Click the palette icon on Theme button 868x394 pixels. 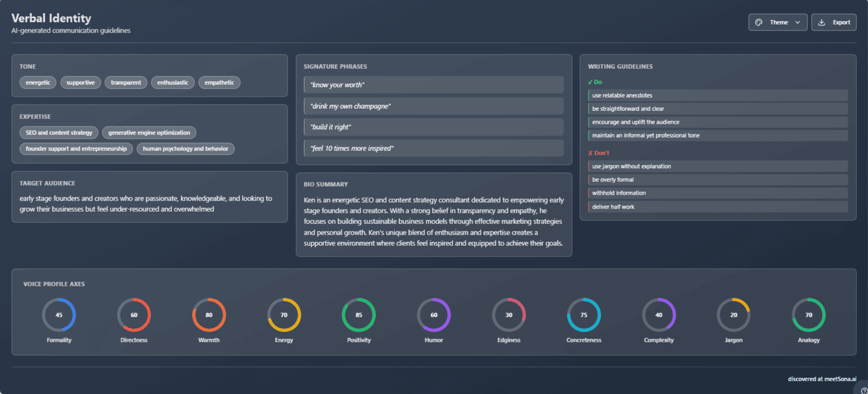point(759,22)
